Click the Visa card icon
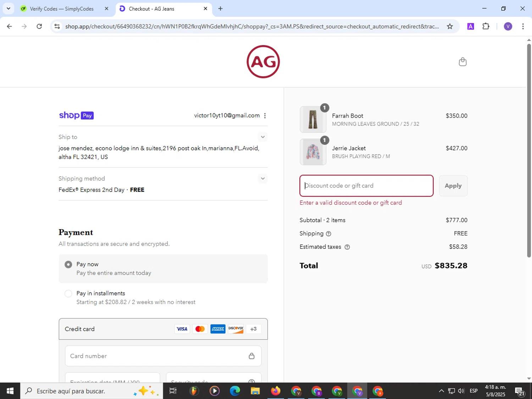The height and width of the screenshot is (399, 532). 182,329
